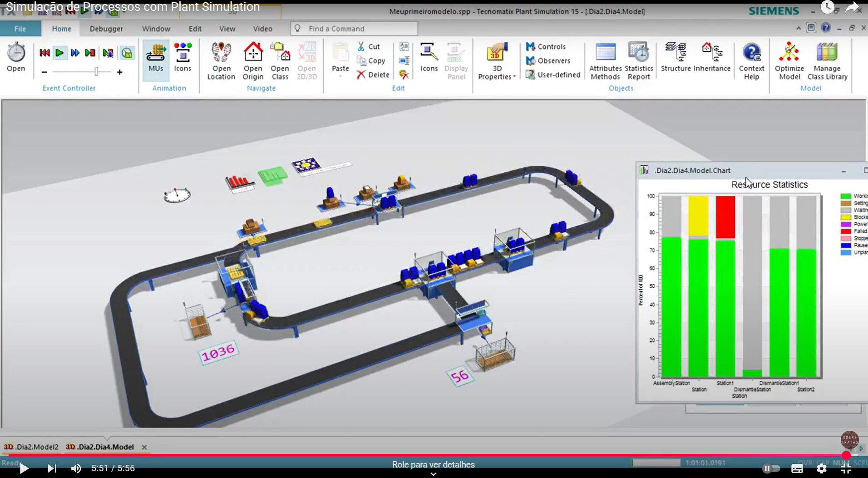Viewport: 868px width, 478px height.
Task: Open the File menu
Action: [x=20, y=29]
